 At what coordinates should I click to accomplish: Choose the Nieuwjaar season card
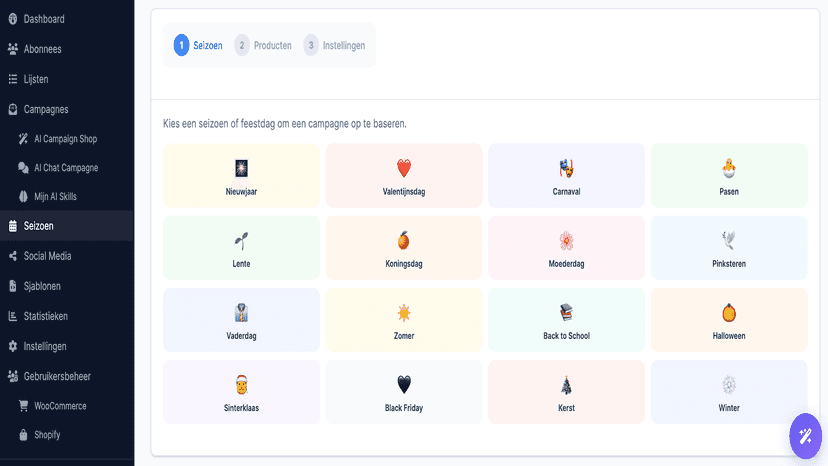point(241,175)
